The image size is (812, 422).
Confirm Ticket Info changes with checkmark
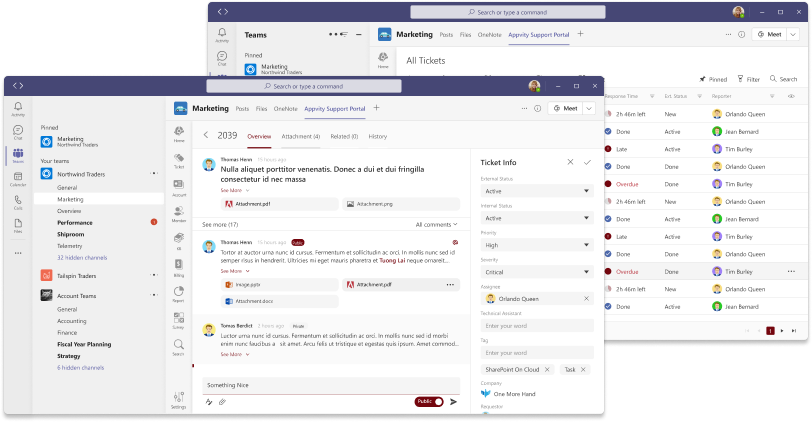pos(587,162)
